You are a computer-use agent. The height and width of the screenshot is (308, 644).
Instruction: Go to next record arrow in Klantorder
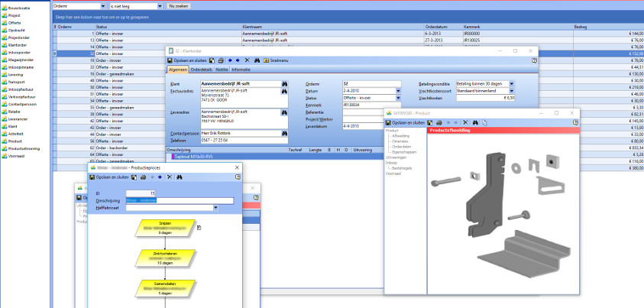238,60
